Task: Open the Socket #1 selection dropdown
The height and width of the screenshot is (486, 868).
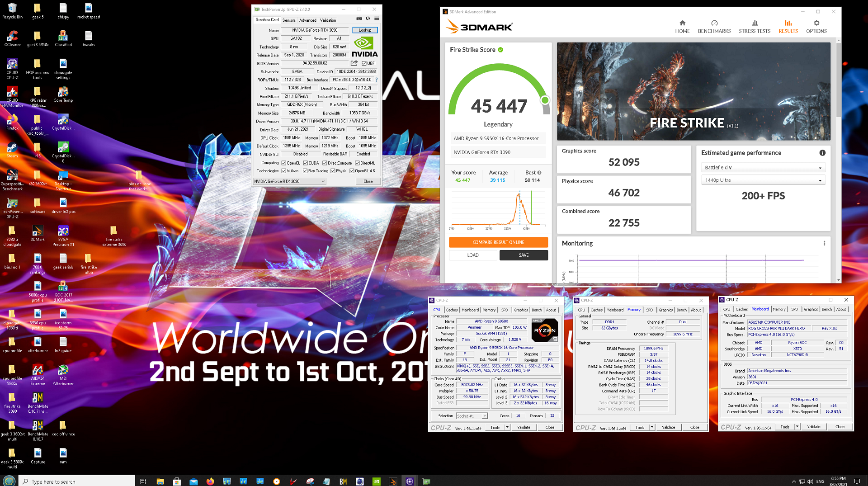Action: point(472,416)
